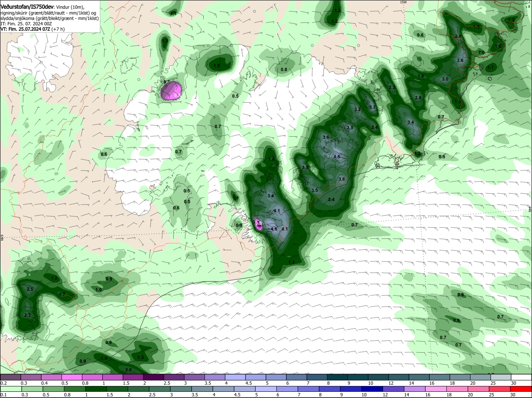Click the VT valid time line (+7 h)
Image resolution: width=532 pixels, height=398 pixels.
(32, 29)
